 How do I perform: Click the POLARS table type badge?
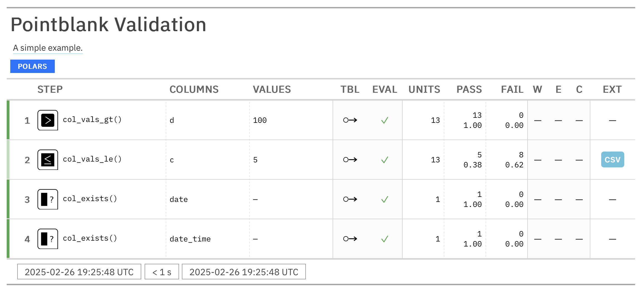[x=33, y=66]
